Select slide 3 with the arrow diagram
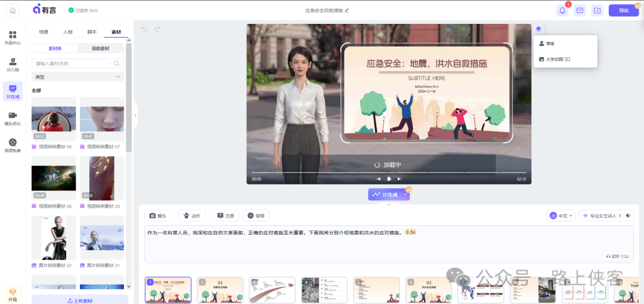 click(x=273, y=290)
